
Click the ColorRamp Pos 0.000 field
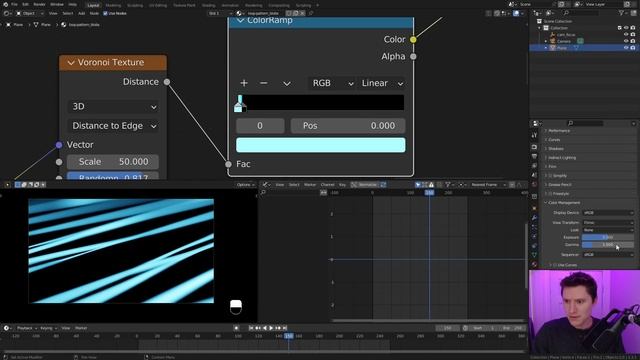(348, 126)
